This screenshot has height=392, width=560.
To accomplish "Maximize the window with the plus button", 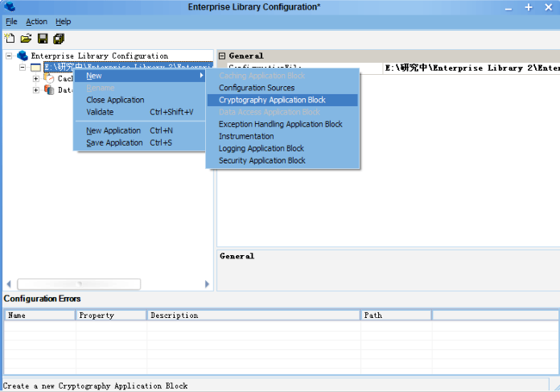I will (529, 7).
